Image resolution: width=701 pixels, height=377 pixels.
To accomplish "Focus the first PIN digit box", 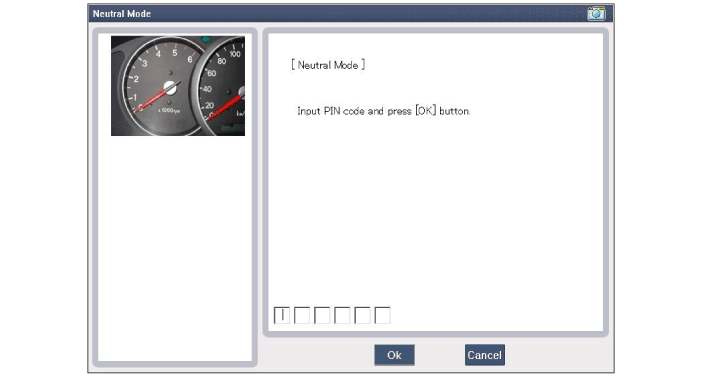I will click(x=282, y=315).
